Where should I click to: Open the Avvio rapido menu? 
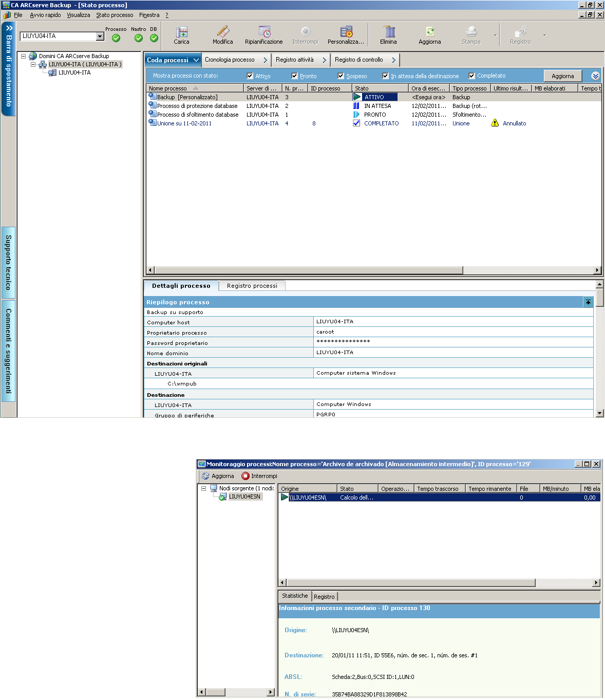[45, 15]
